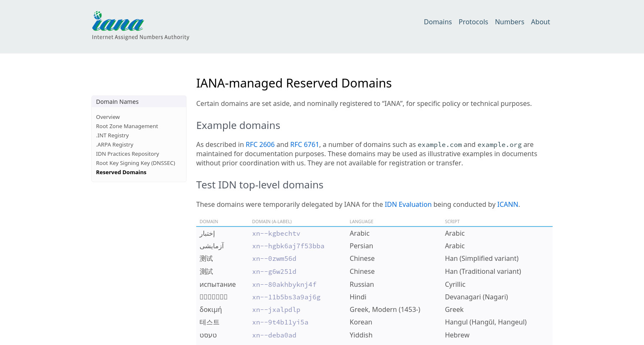
Task: Open .ARPA Registry link
Action: [x=114, y=144]
